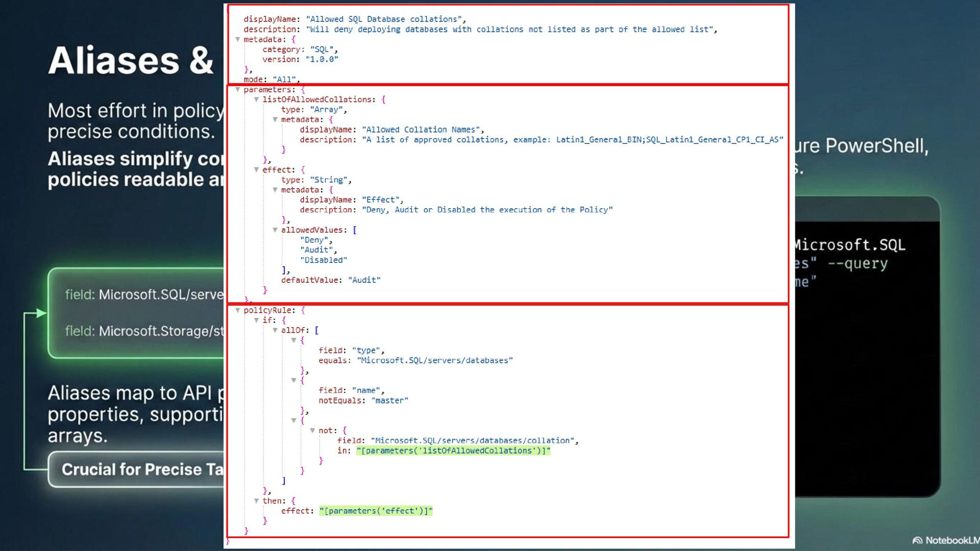Collapse the if condition node
The height and width of the screenshot is (551, 980).
(x=256, y=320)
